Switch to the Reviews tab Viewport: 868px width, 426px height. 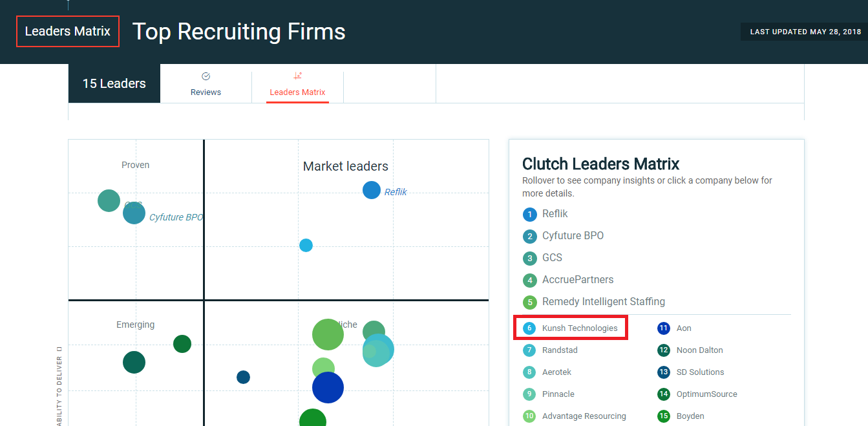pos(206,83)
